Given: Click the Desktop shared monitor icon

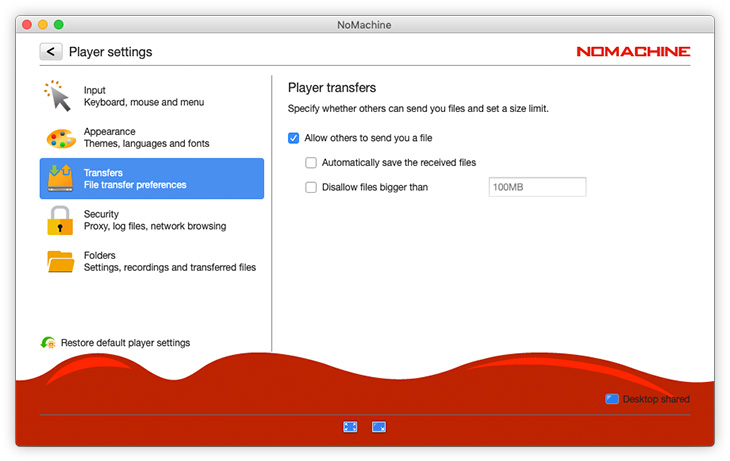Looking at the screenshot, I should 612,399.
